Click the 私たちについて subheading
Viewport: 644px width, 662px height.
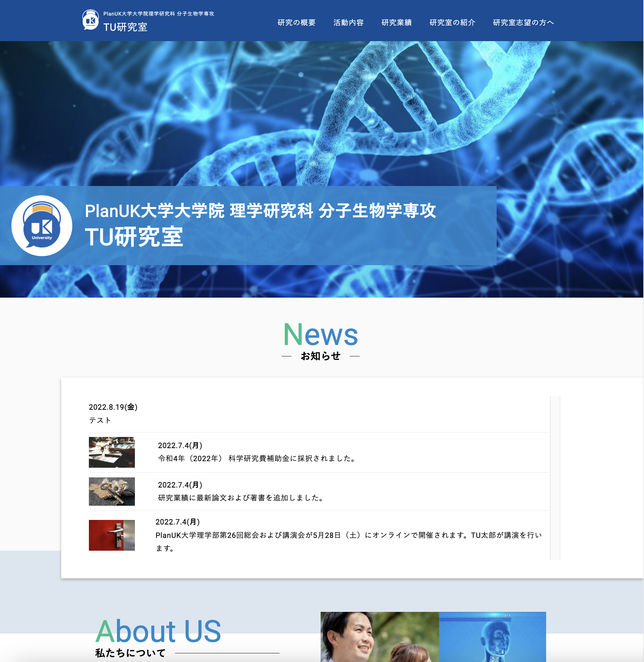click(130, 653)
